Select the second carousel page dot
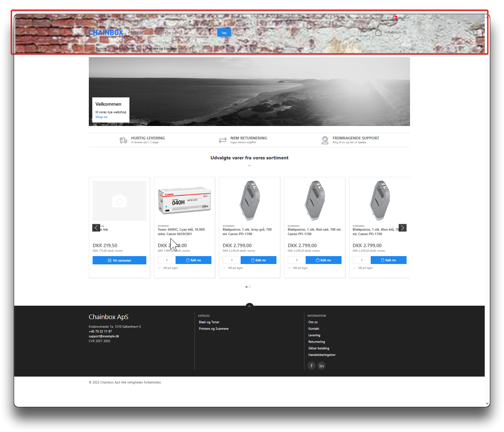Viewport: 504px width, 432px height. coord(250,287)
